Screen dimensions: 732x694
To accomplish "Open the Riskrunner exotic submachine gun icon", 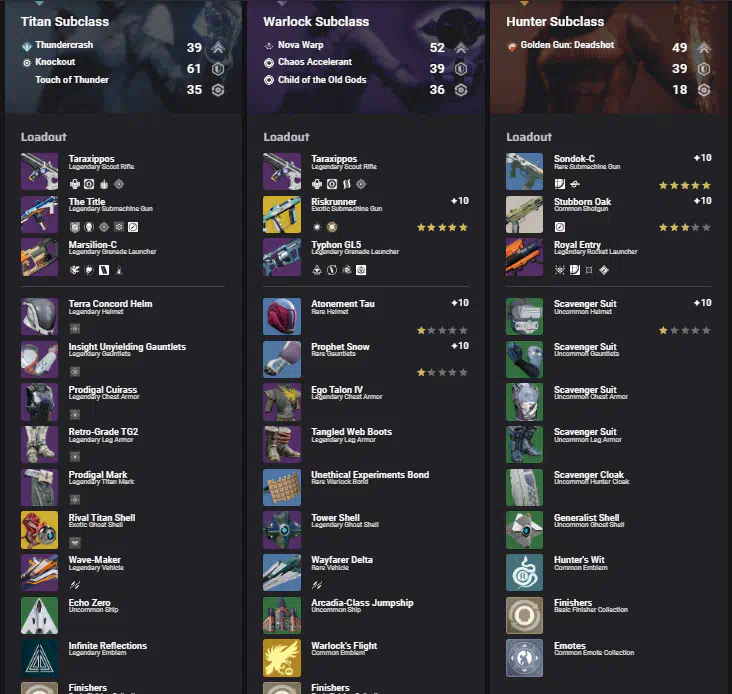I will [282, 214].
